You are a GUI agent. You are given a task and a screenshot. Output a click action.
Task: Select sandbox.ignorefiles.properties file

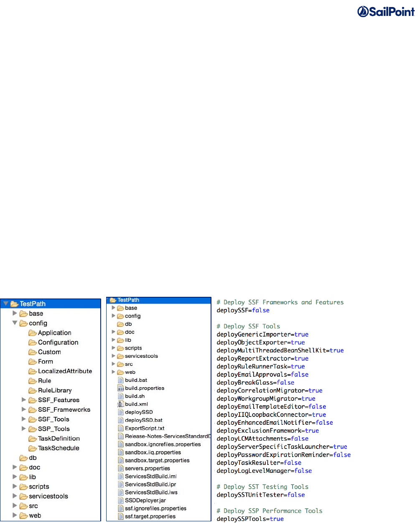[163, 444]
